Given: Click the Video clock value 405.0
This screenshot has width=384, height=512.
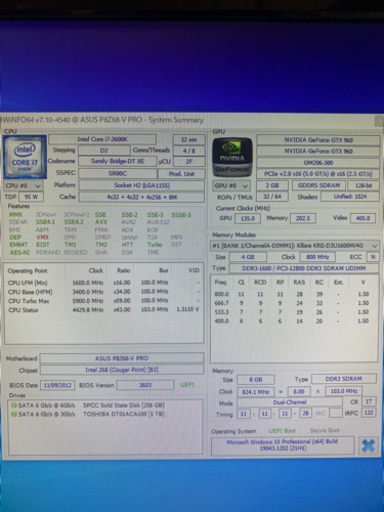Looking at the screenshot, I should click(x=363, y=218).
